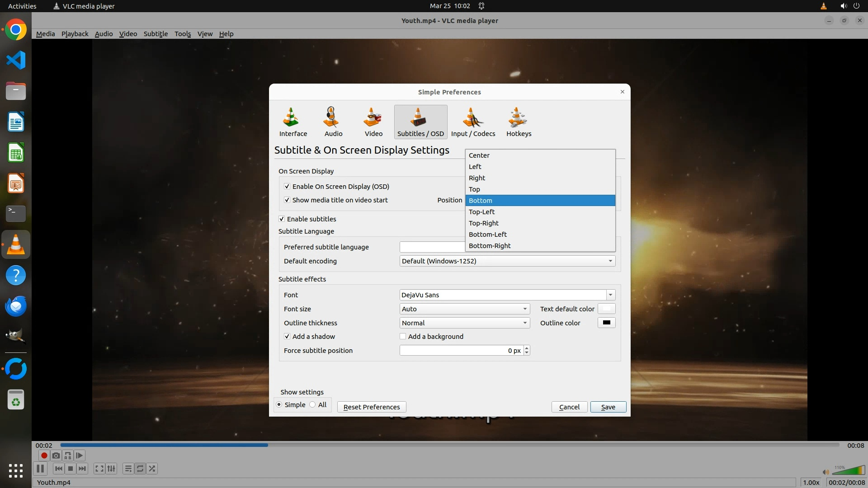The image size is (868, 488).
Task: Open the Subtitle menu
Action: (x=156, y=34)
